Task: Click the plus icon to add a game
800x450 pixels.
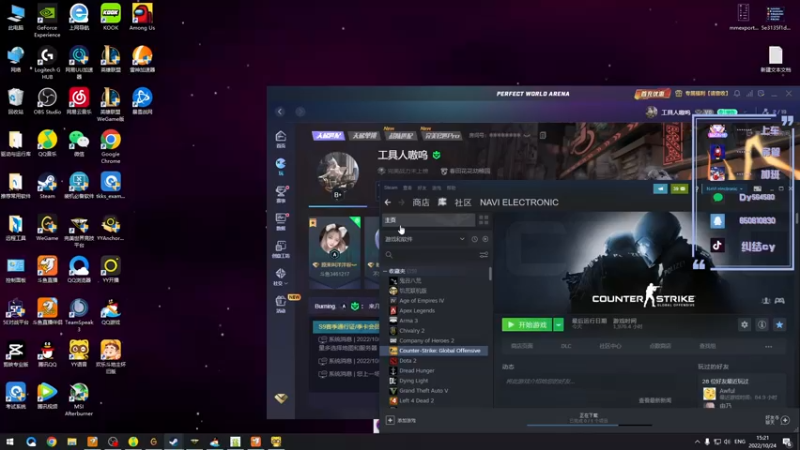Action: coord(390,420)
